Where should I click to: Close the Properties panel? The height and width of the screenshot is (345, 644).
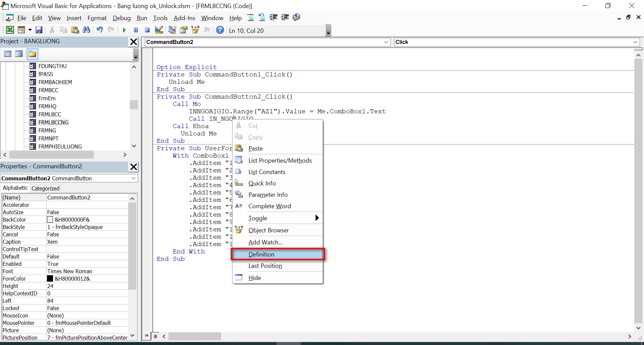(x=133, y=167)
